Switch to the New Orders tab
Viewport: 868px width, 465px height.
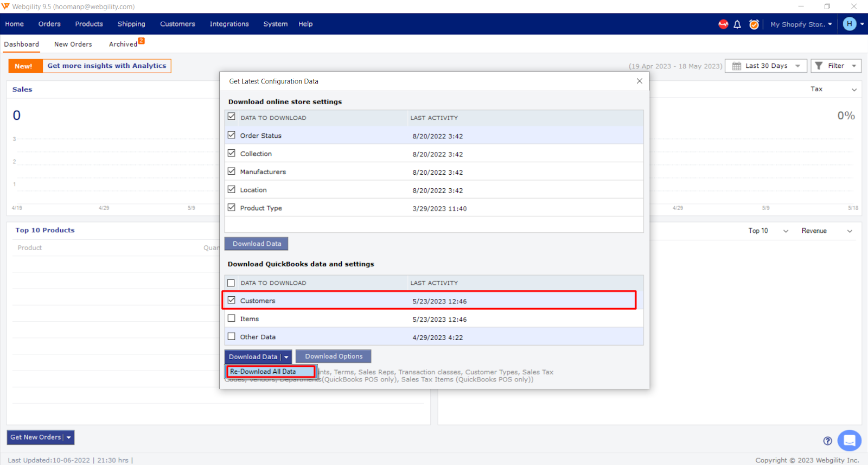[x=73, y=44]
